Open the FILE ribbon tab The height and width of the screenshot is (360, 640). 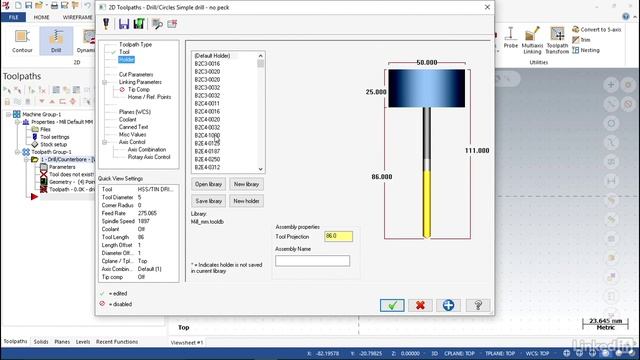tap(13, 17)
